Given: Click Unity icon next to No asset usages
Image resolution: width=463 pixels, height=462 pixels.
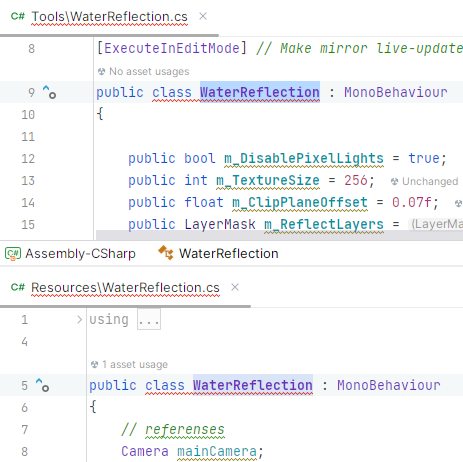Looking at the screenshot, I should point(102,71).
